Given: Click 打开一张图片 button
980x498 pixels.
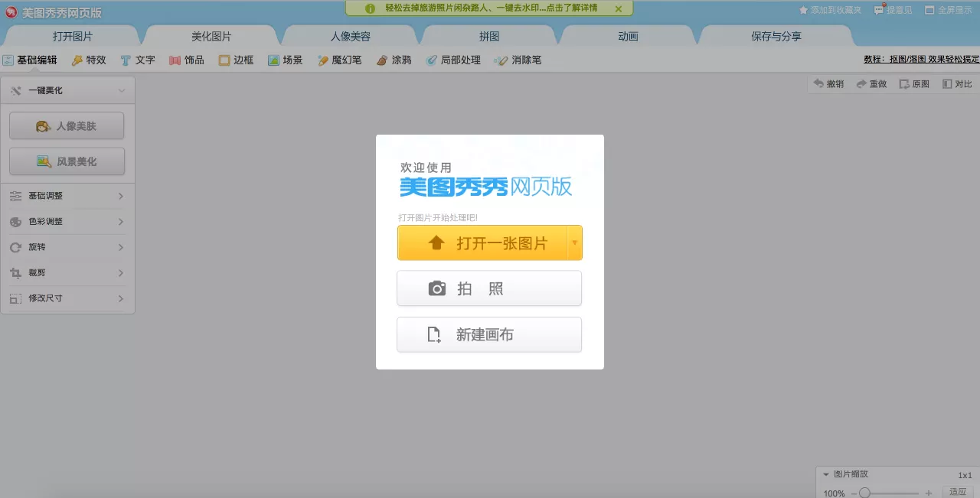Looking at the screenshot, I should point(482,242).
